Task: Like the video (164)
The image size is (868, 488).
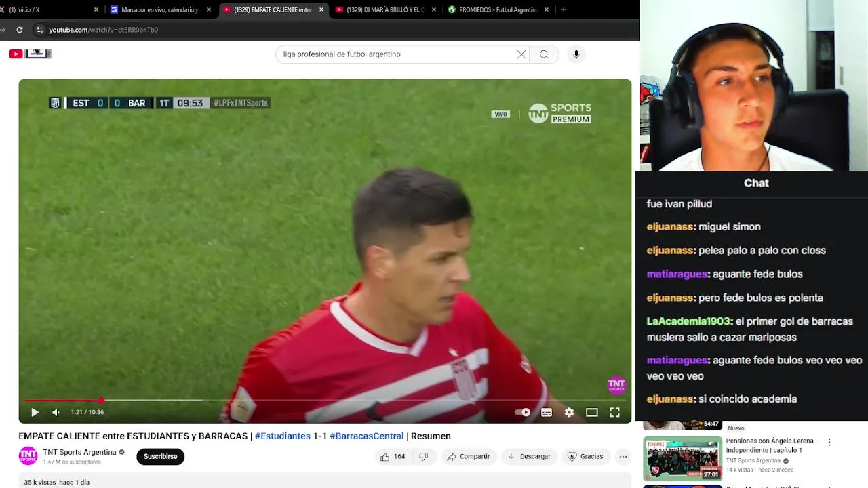Action: [x=393, y=457]
